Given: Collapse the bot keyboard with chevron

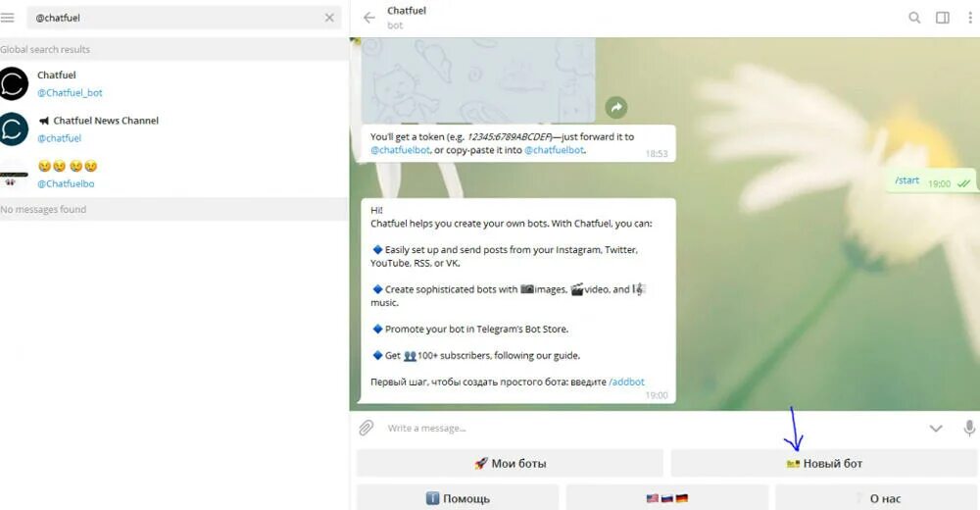Looking at the screenshot, I should pyautogui.click(x=935, y=429).
